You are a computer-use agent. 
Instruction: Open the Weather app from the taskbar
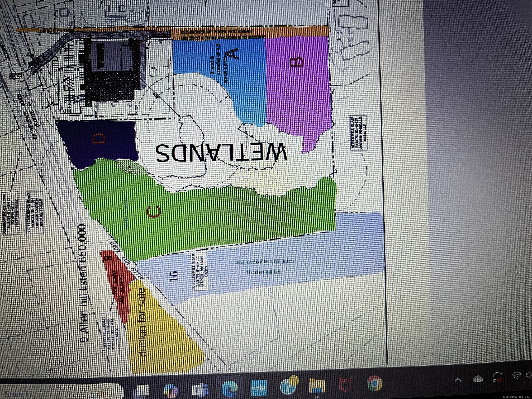(x=290, y=385)
